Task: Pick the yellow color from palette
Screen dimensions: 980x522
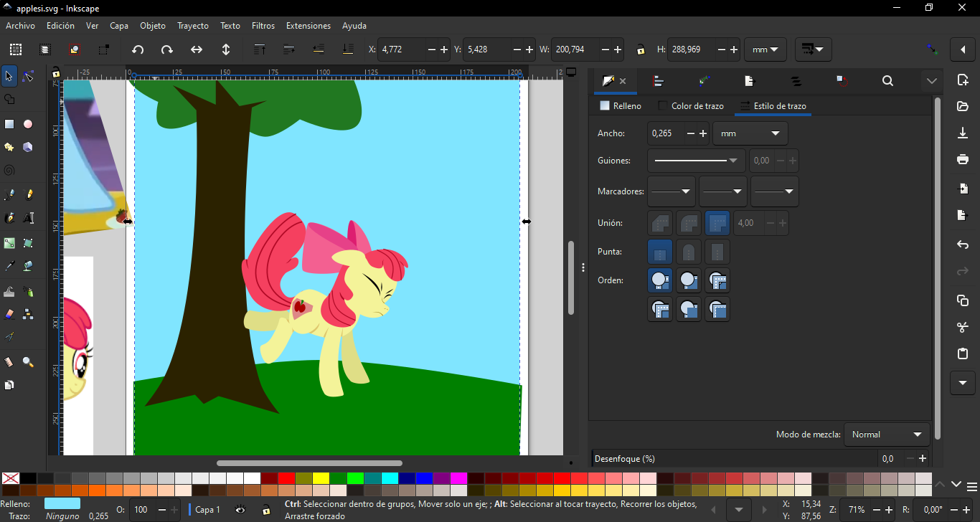Action: (x=321, y=478)
